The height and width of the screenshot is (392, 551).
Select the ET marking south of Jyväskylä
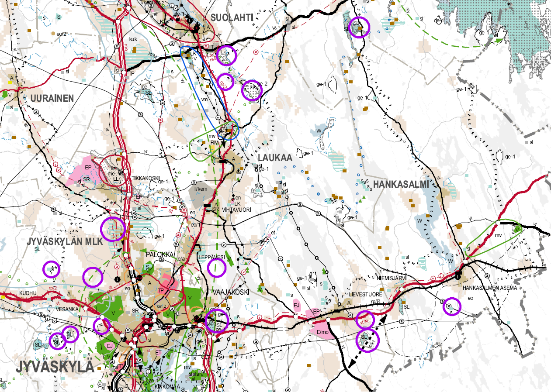(158, 352)
